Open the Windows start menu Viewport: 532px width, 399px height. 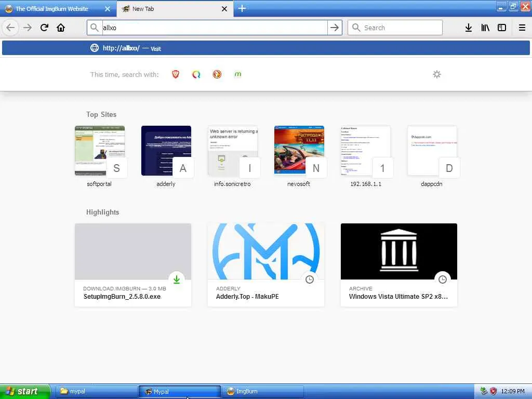(25, 391)
